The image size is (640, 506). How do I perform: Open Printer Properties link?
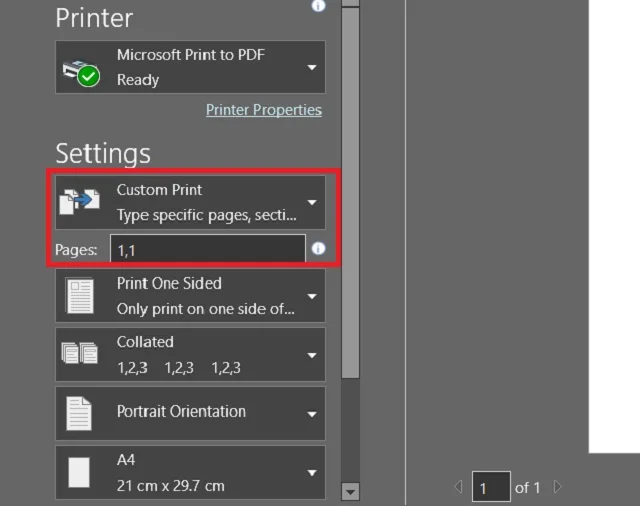264,110
